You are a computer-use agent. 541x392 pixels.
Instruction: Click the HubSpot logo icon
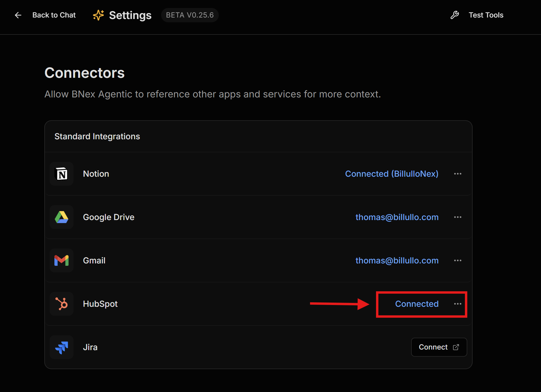[62, 304]
